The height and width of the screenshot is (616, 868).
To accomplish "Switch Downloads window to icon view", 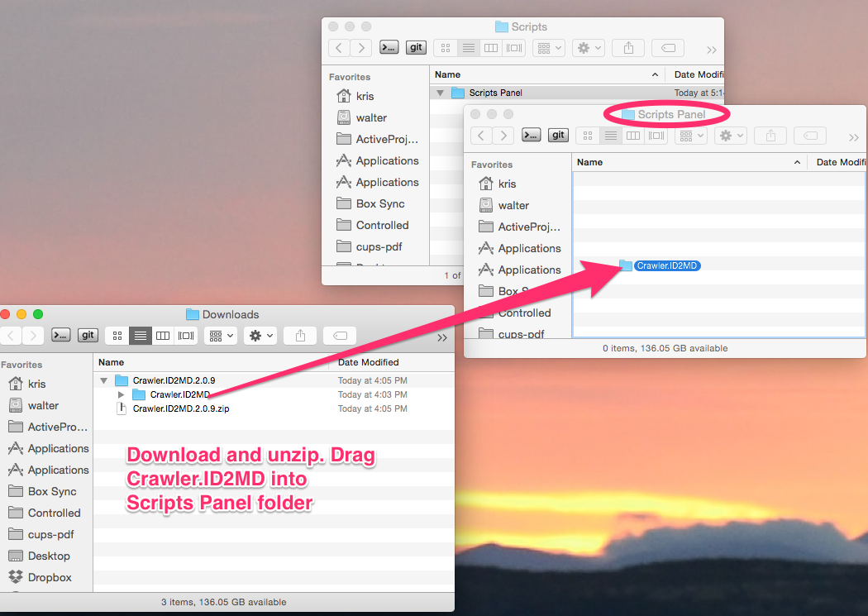I will [117, 336].
